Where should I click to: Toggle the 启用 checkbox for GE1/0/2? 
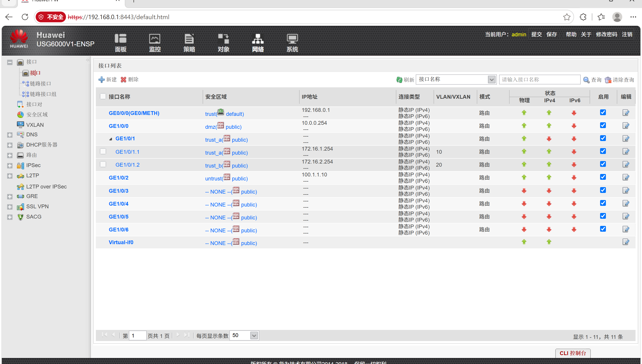[603, 177]
